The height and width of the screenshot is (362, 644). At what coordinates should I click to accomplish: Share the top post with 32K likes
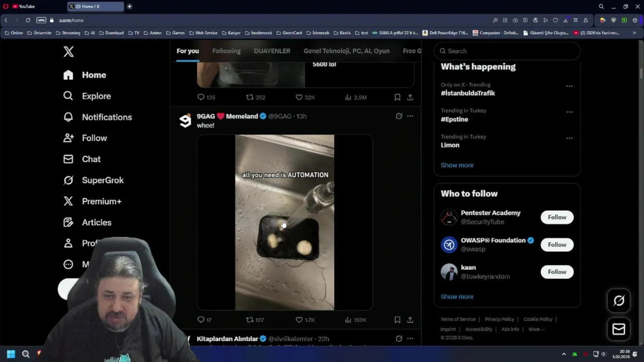tap(410, 98)
